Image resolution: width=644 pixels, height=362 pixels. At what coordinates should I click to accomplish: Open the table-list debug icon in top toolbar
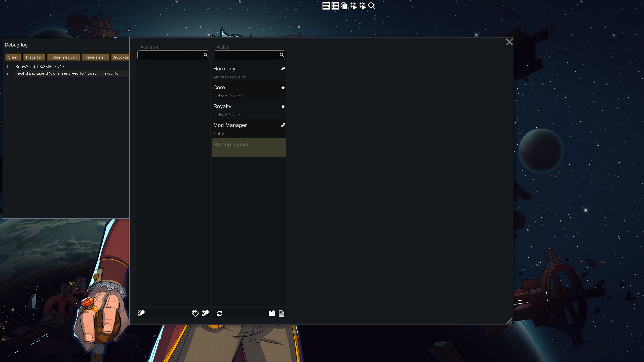[335, 6]
